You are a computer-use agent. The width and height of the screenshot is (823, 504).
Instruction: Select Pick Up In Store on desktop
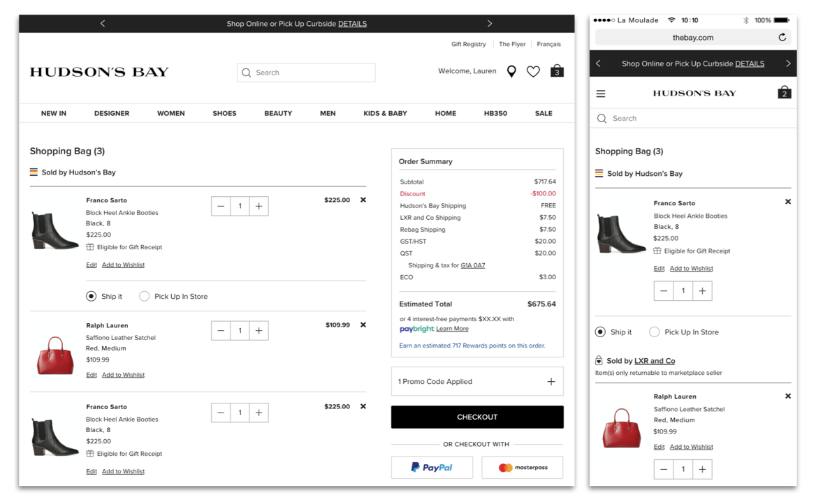[145, 296]
